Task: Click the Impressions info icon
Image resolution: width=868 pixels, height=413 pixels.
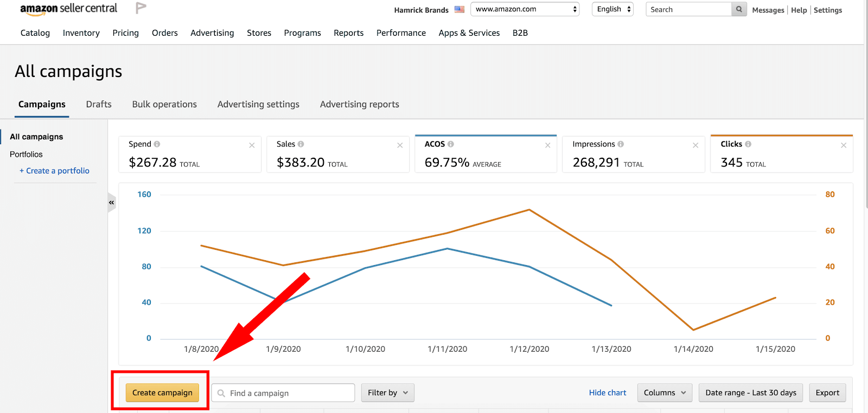Action: [x=621, y=144]
